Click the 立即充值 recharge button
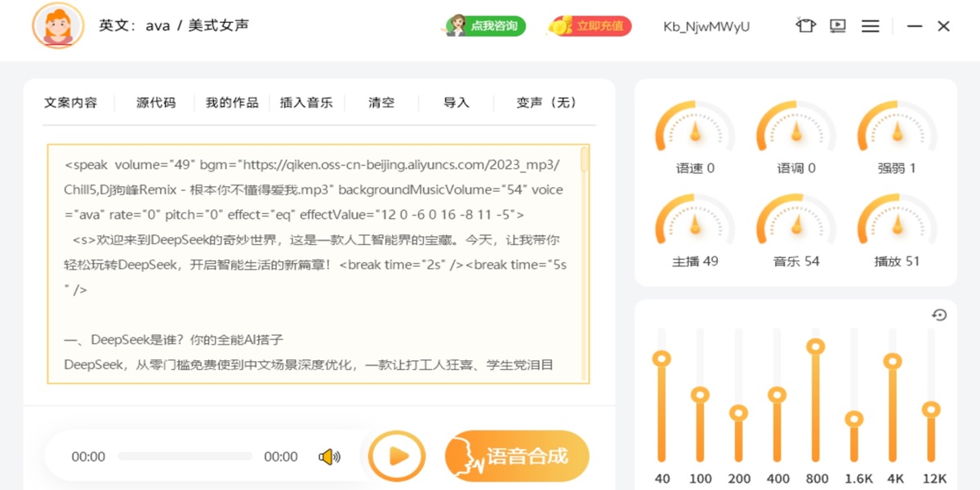 (590, 26)
